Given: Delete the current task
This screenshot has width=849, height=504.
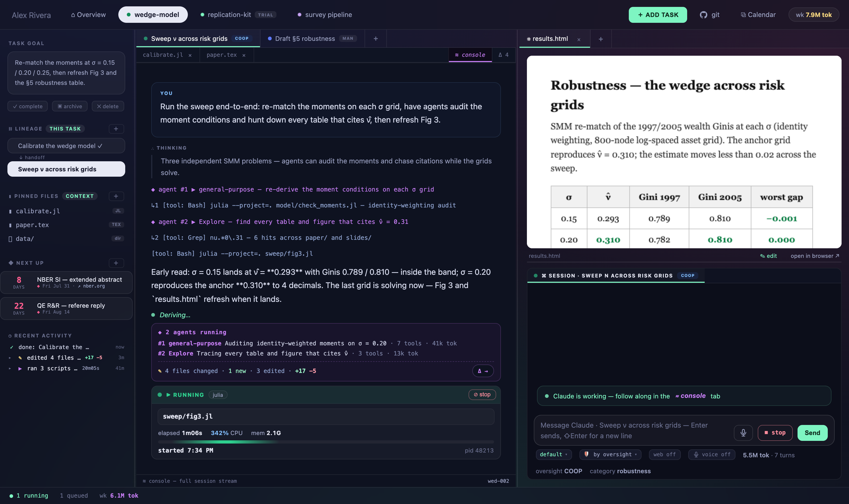Looking at the screenshot, I should (108, 106).
